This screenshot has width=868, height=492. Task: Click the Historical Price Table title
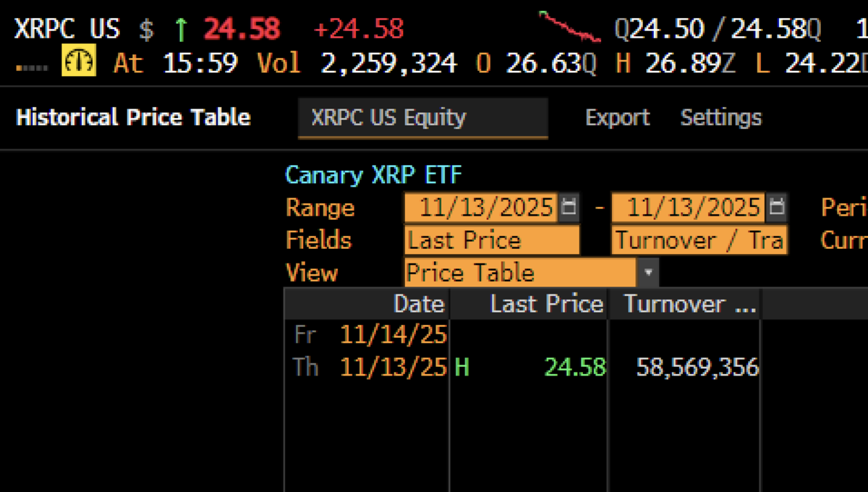tap(133, 118)
